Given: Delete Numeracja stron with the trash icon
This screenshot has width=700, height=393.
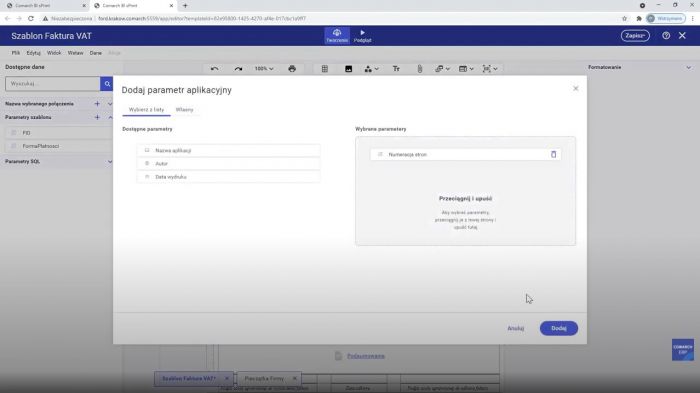Looking at the screenshot, I should (x=553, y=154).
